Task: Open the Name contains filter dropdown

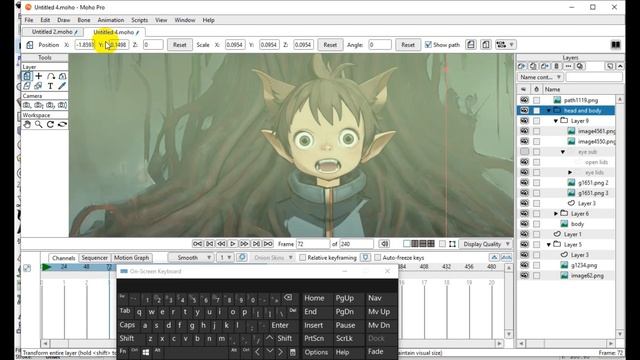Action: tap(540, 77)
